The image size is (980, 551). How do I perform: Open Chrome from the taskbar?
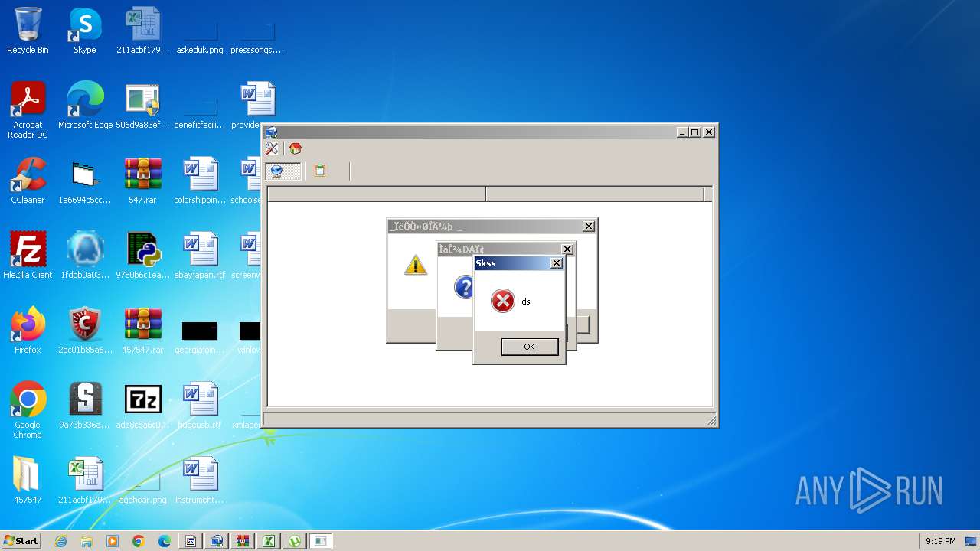tap(139, 541)
